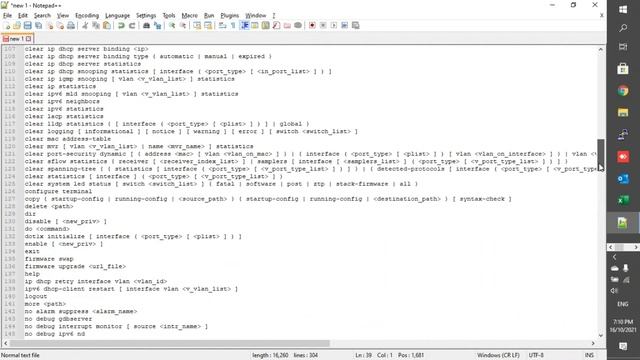Open Excel from the taskbar
Image resolution: width=640 pixels, height=360 pixels.
click(x=623, y=200)
